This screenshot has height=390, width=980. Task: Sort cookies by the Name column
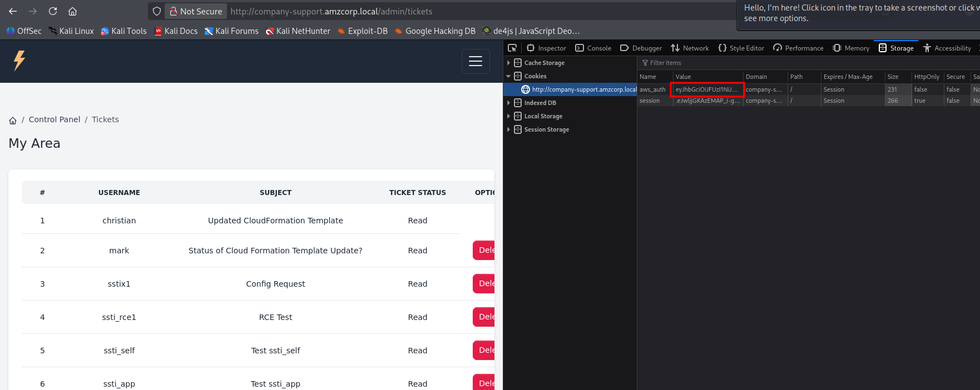[x=655, y=77]
